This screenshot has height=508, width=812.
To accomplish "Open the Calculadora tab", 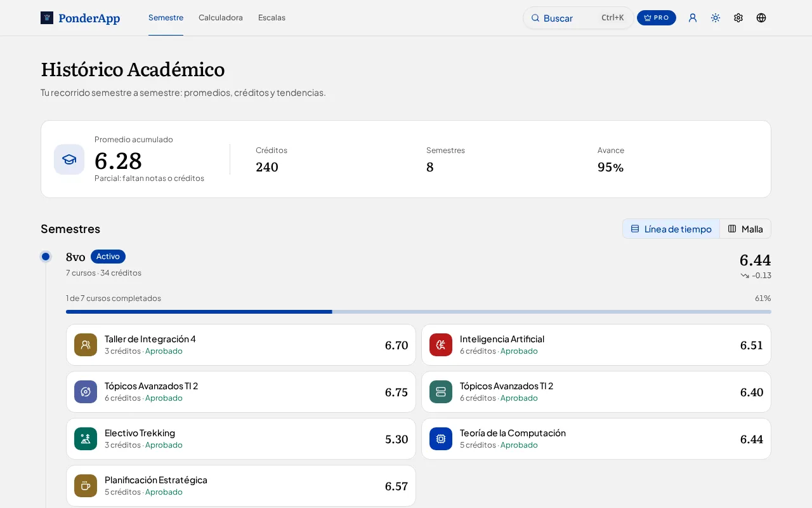I will click(221, 18).
